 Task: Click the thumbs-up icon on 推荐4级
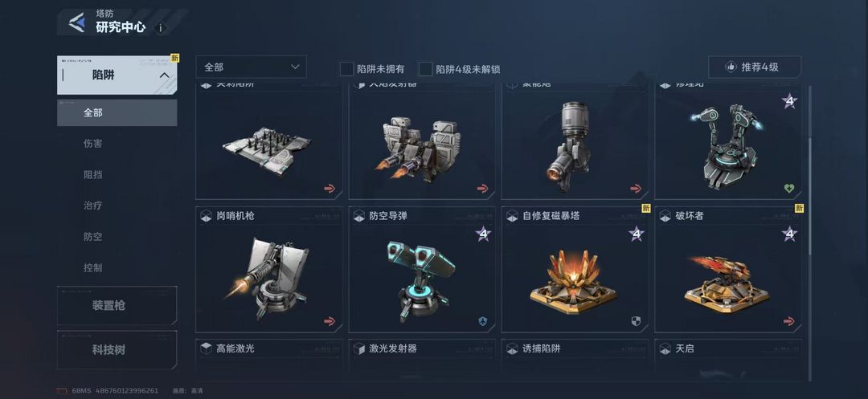click(x=731, y=67)
